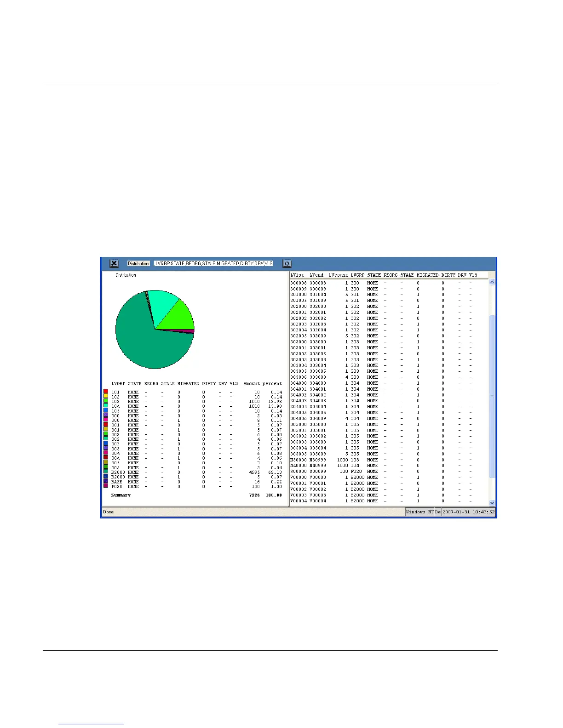The width and height of the screenshot is (563, 728).
Task: Click the magenta swatch for LVGRP F020
Action: click(106, 486)
